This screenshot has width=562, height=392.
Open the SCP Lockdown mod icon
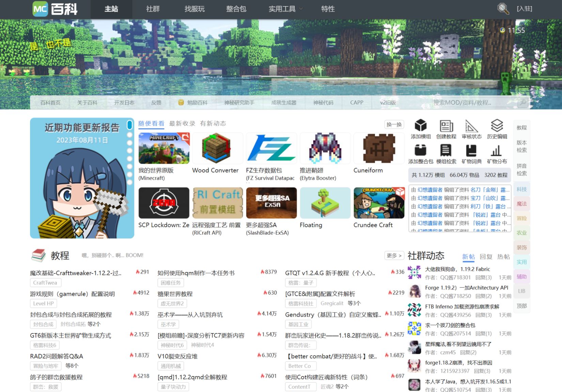pyautogui.click(x=164, y=203)
